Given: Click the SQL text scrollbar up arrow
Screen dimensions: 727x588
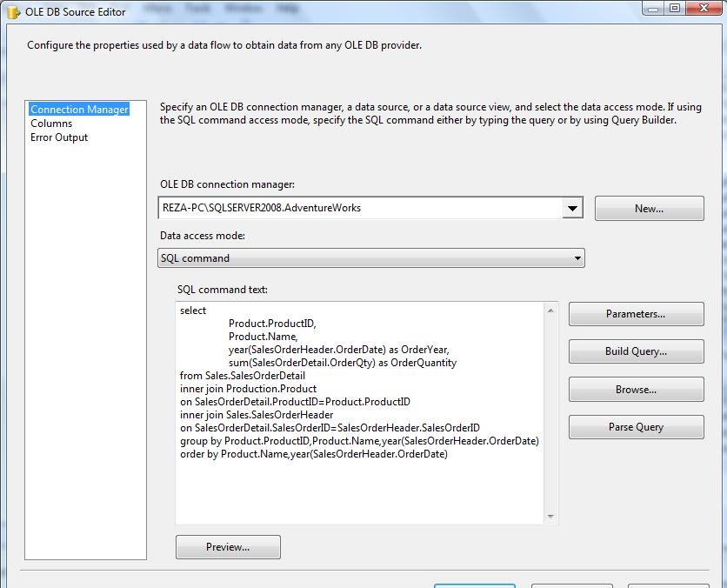Looking at the screenshot, I should (x=550, y=310).
